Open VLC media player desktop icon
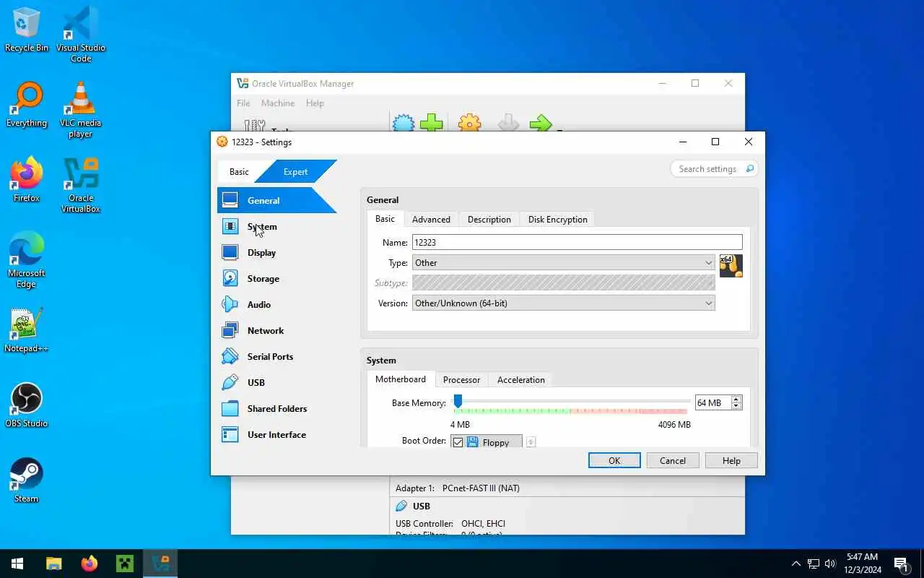The height and width of the screenshot is (578, 924). [81, 110]
